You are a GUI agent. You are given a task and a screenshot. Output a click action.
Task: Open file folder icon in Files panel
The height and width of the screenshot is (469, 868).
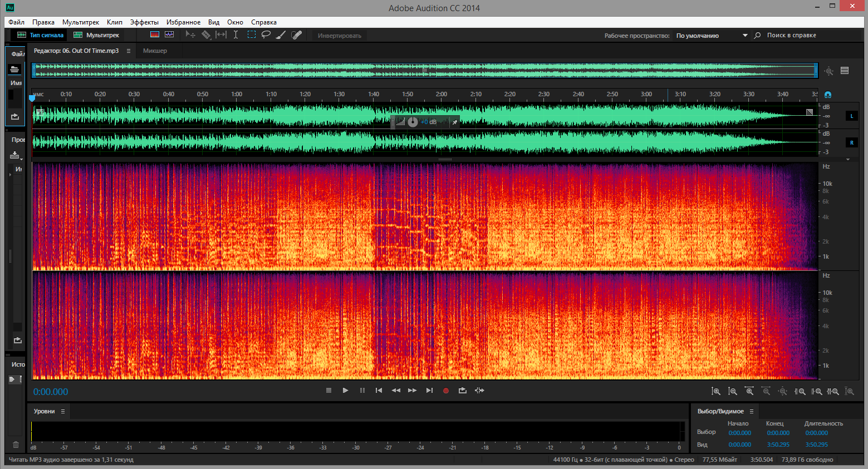coord(14,69)
